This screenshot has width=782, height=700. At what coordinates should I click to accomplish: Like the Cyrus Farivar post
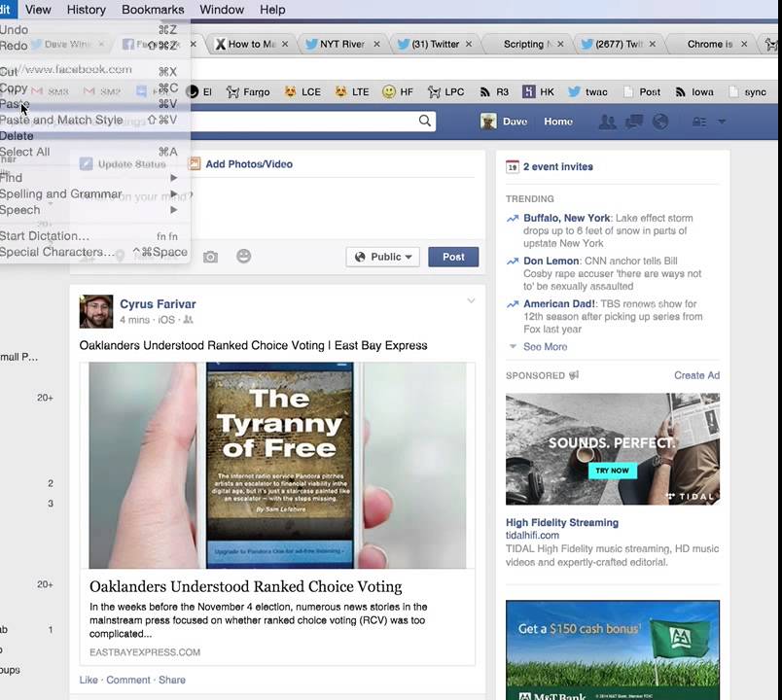89,680
